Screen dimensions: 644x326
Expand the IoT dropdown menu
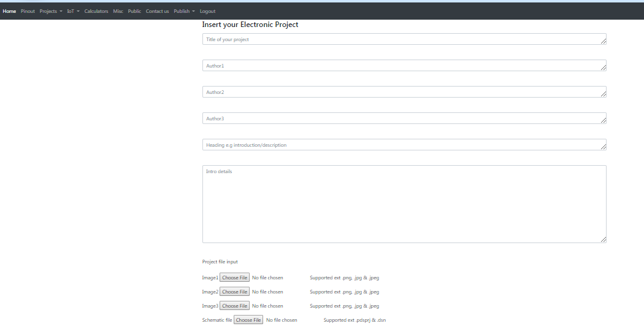click(73, 11)
